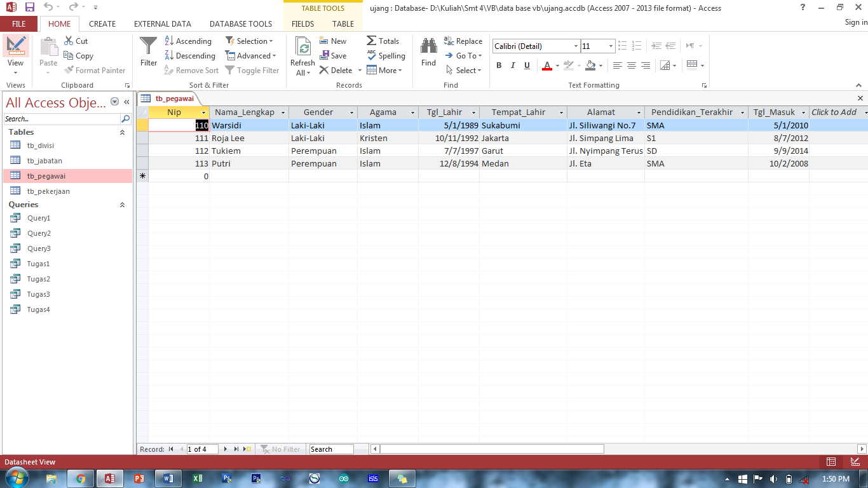Expand the Advanced filter options menu
The height and width of the screenshot is (488, 868).
pos(250,56)
